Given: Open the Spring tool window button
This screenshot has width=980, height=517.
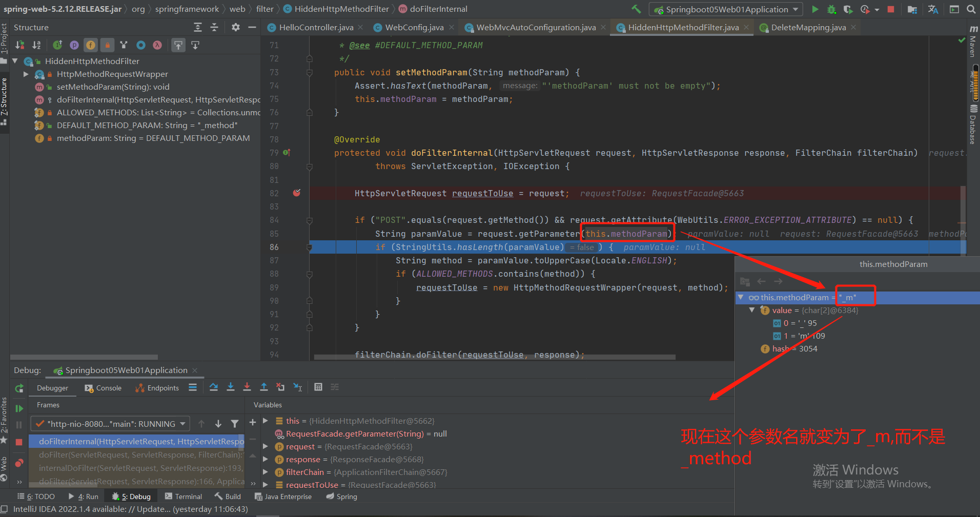Looking at the screenshot, I should (341, 497).
